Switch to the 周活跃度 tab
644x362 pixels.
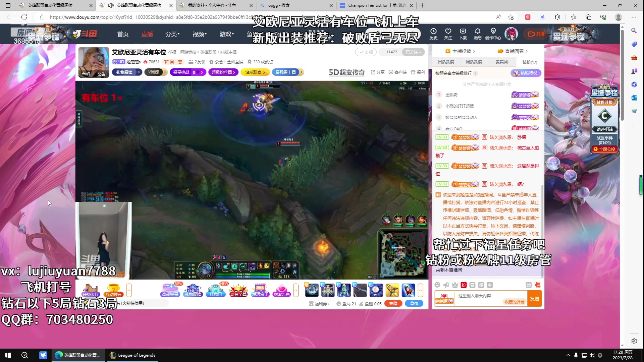(x=474, y=62)
